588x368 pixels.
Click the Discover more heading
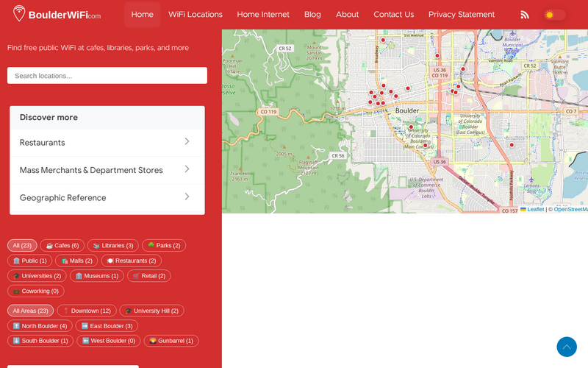49,117
